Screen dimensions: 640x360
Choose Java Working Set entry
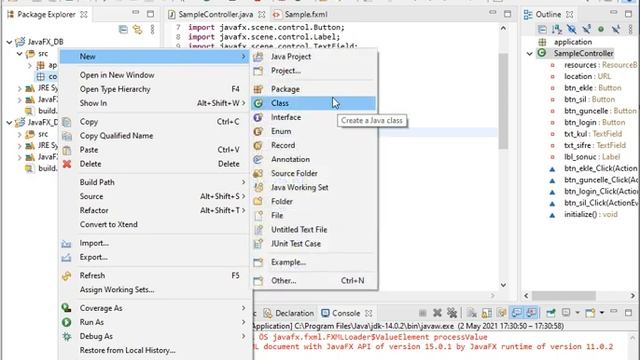click(313, 187)
